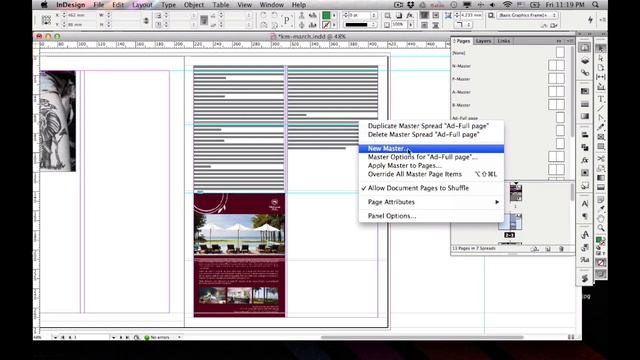The height and width of the screenshot is (360, 640).
Task: Click the create new page icon in Pages panel
Action: [x=548, y=249]
